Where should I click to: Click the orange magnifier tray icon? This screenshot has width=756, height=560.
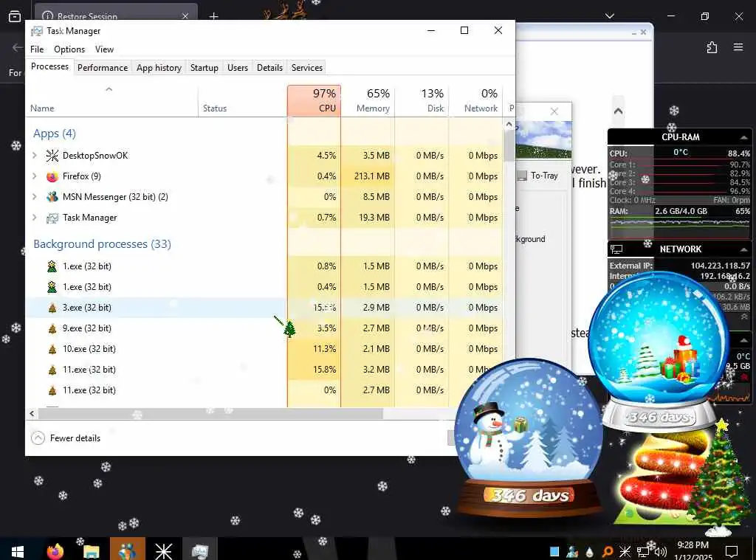click(x=607, y=552)
